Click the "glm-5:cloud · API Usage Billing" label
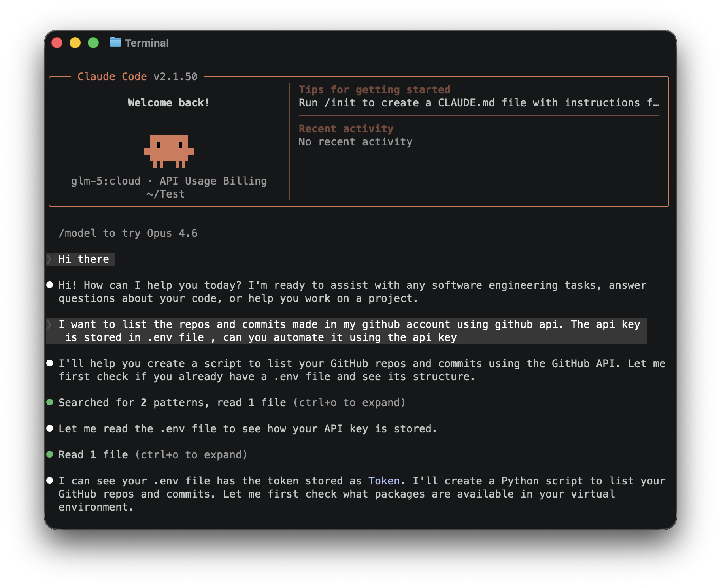This screenshot has height=588, width=721. click(169, 181)
